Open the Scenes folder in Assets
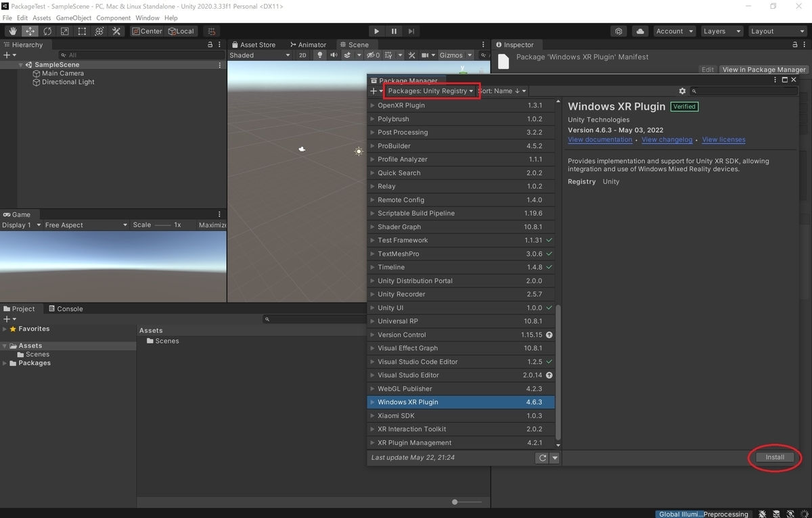The height and width of the screenshot is (518, 812). coord(162,342)
